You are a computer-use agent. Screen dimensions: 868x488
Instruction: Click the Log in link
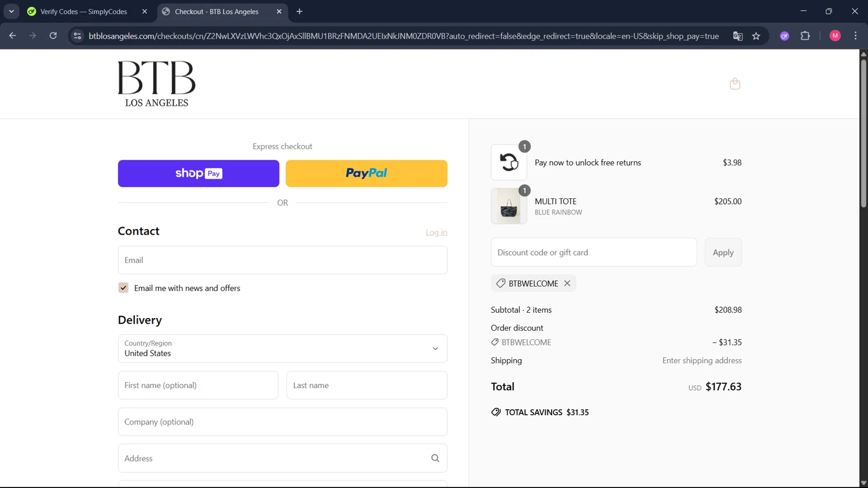(x=436, y=232)
